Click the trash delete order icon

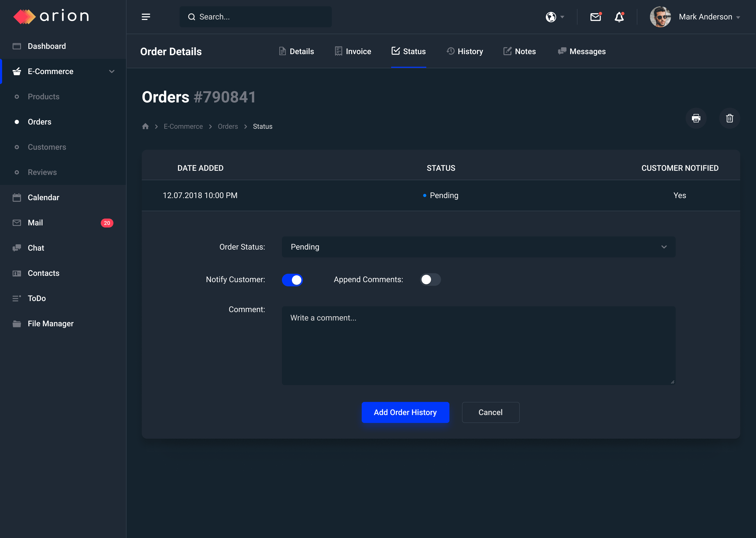click(729, 118)
